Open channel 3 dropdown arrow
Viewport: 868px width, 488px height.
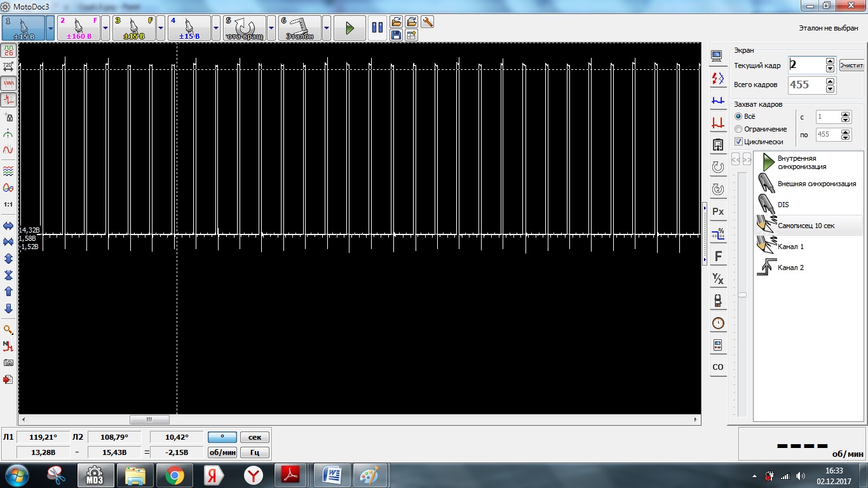click(161, 28)
